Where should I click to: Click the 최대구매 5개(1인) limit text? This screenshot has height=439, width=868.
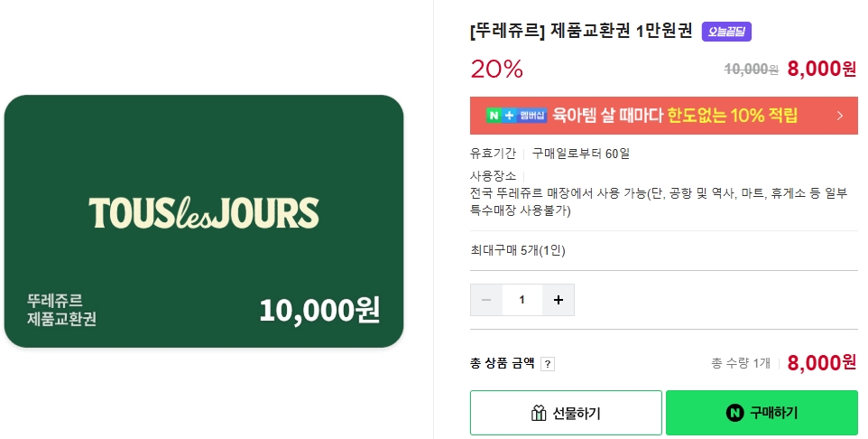coord(518,250)
